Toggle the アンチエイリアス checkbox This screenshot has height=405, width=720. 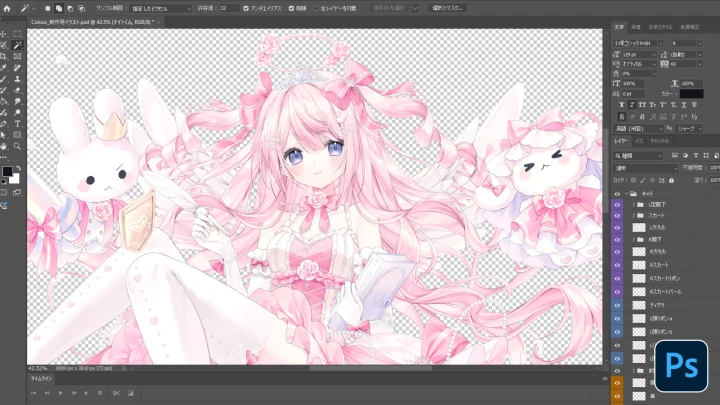[x=246, y=8]
